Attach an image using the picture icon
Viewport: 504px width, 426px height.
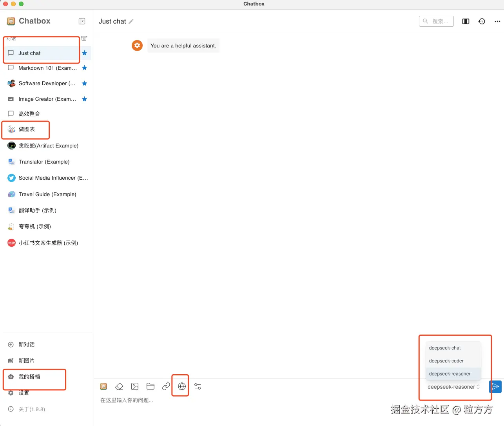click(135, 387)
